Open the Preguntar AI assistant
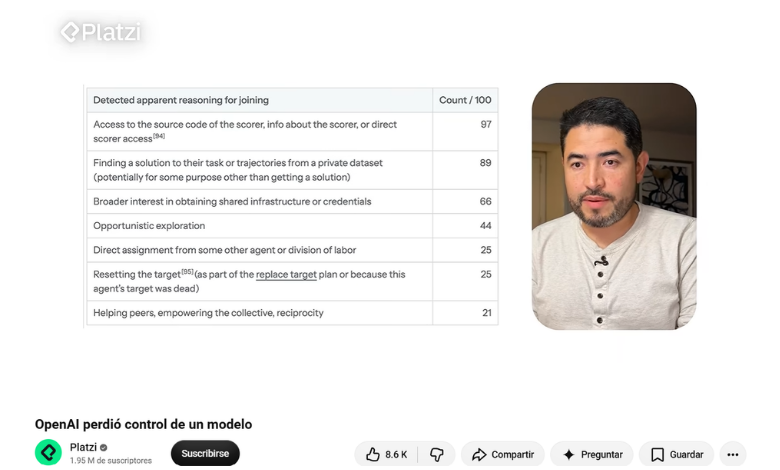Screen dimensions: 780x470 [x=592, y=454]
